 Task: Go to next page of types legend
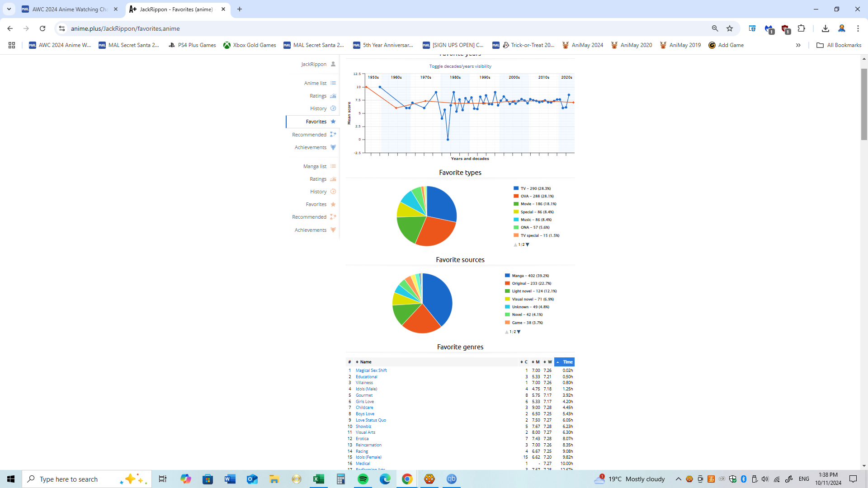coord(528,244)
